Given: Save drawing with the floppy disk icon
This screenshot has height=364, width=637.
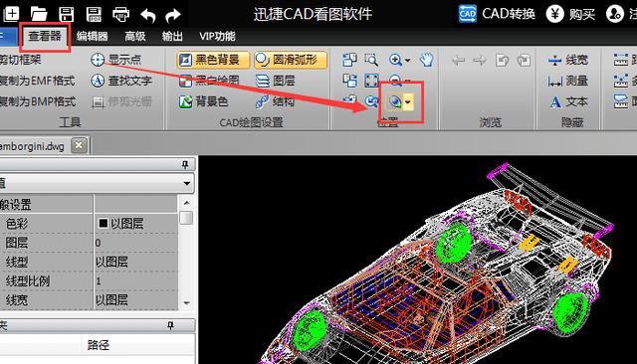Looking at the screenshot, I should click(66, 14).
